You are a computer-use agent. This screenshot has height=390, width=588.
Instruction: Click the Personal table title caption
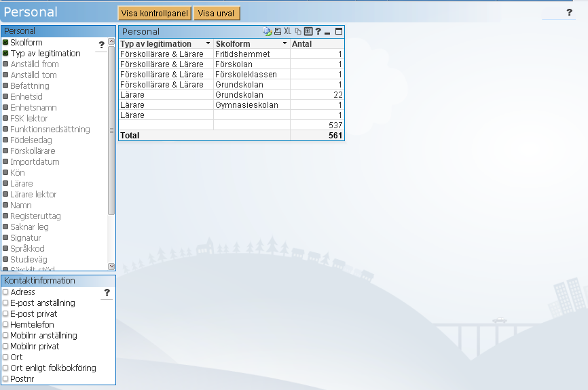tap(141, 32)
